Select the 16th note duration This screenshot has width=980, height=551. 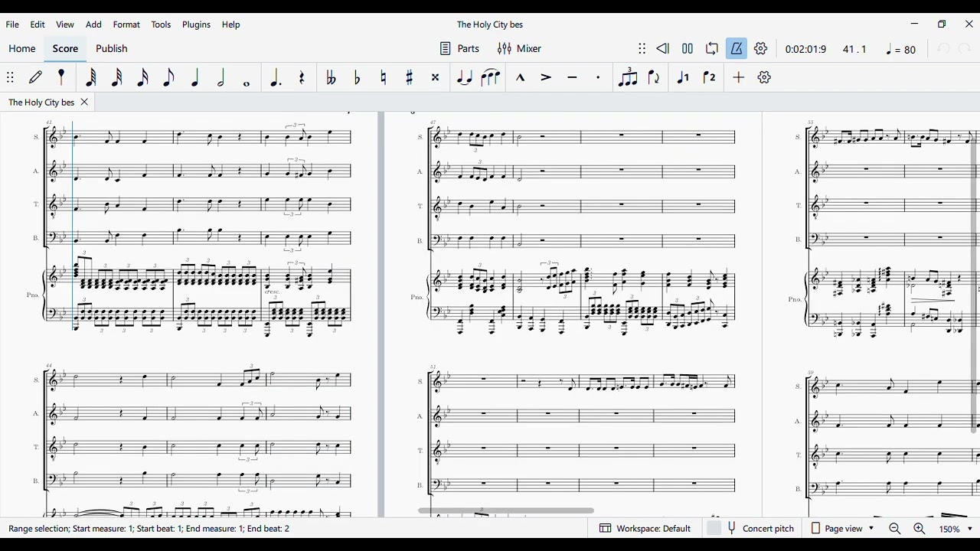click(x=142, y=77)
